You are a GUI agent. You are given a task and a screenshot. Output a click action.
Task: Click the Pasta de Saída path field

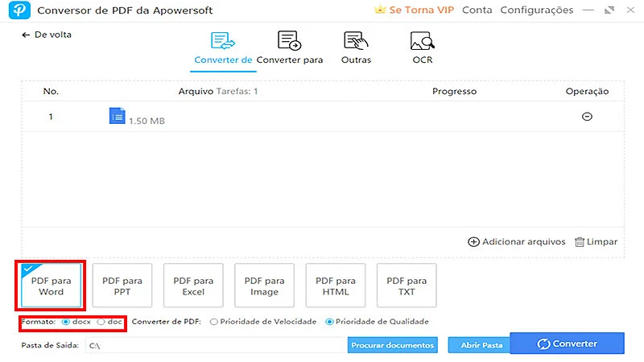coord(216,346)
